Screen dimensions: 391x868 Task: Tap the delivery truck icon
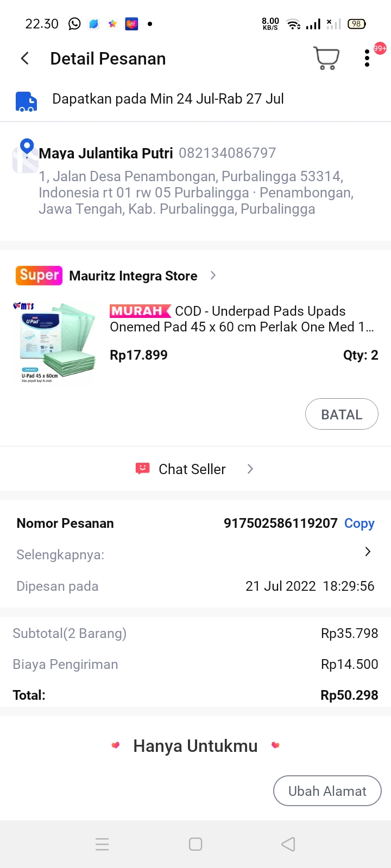[26, 101]
